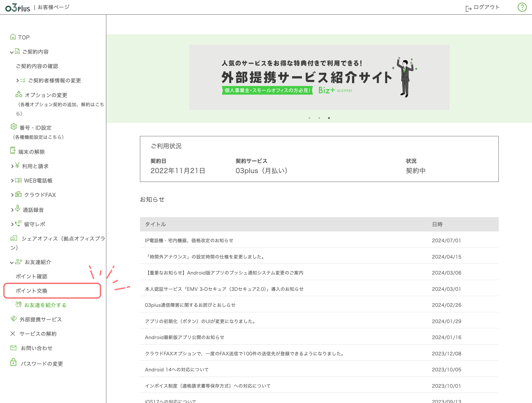Click the Biz+ partner services banner
The height and width of the screenshot is (403, 532).
pyautogui.click(x=319, y=77)
